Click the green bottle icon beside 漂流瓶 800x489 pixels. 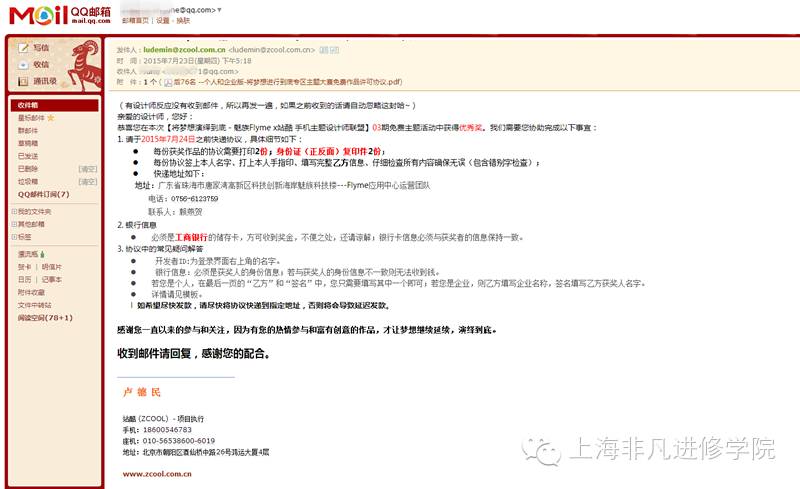pos(42,254)
